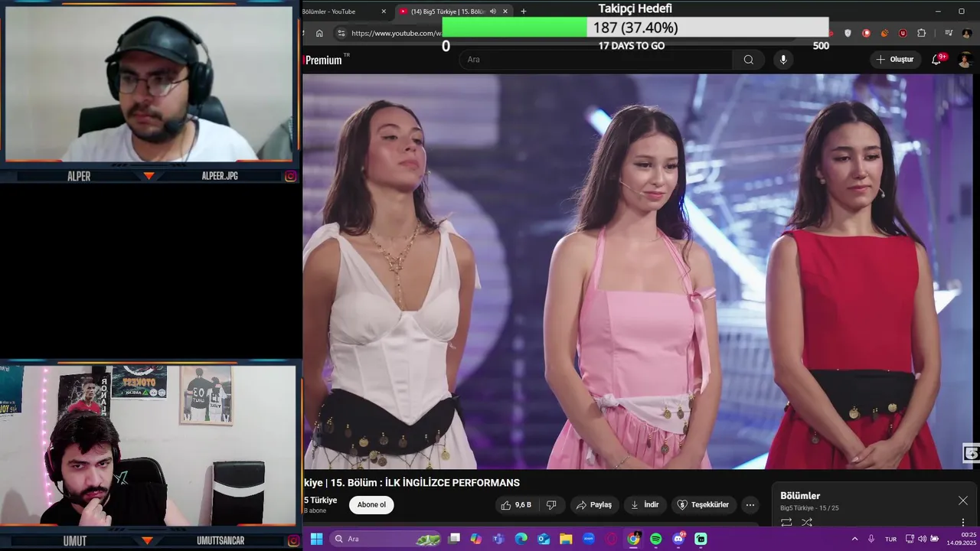Viewport: 980px width, 551px height.
Task: Open a new browser tab
Action: (x=524, y=11)
